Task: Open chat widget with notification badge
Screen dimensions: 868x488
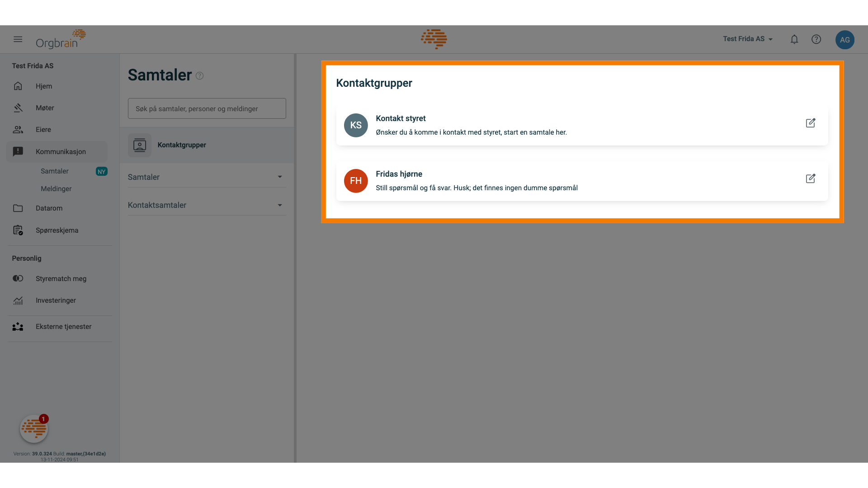Action: [x=34, y=428]
